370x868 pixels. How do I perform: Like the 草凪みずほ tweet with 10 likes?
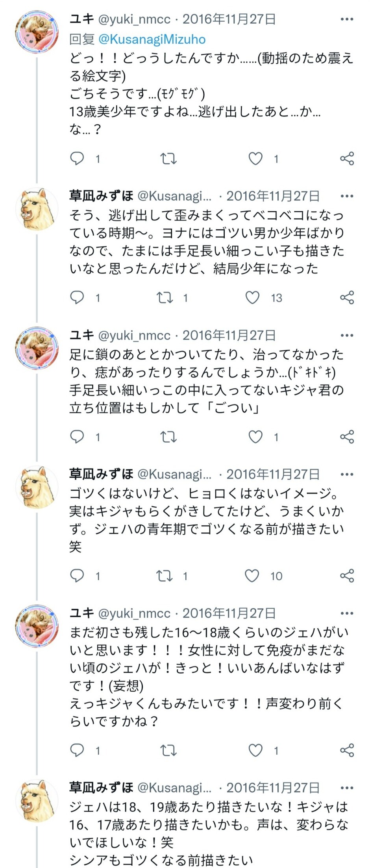[252, 576]
